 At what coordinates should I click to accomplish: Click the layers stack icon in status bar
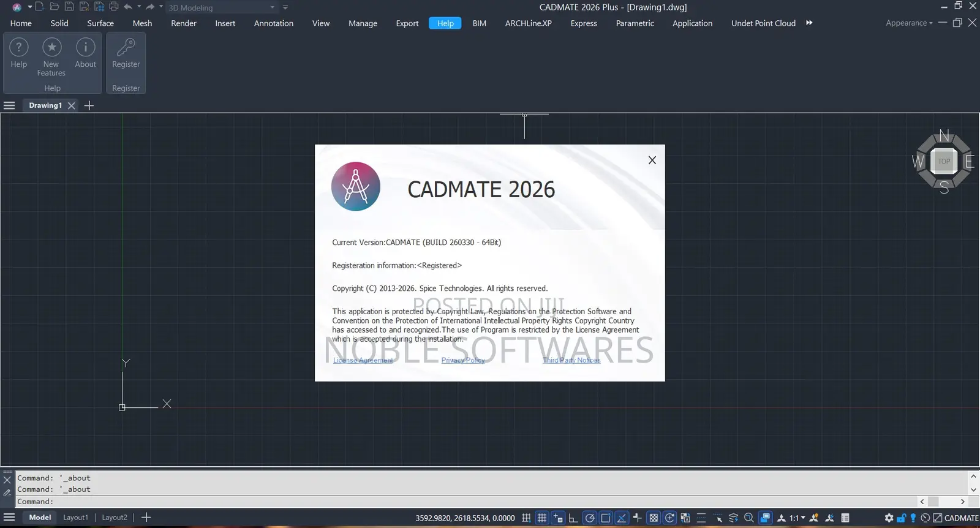tap(733, 518)
